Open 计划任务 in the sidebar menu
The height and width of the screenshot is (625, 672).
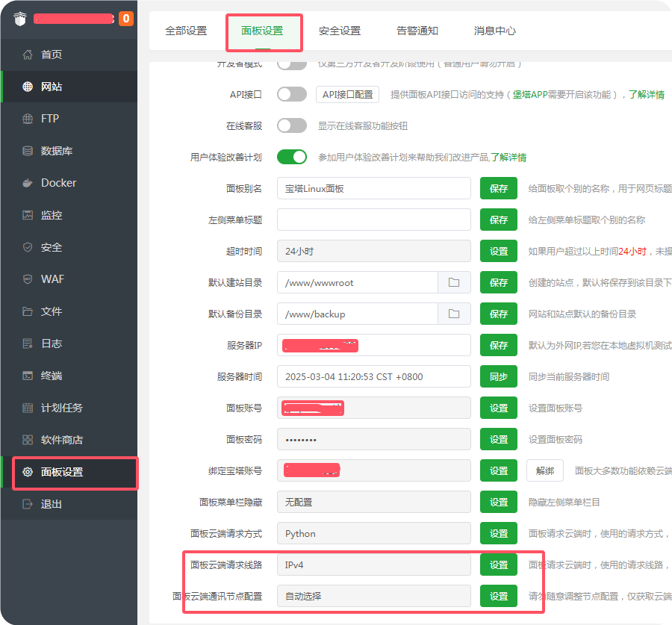(x=69, y=408)
